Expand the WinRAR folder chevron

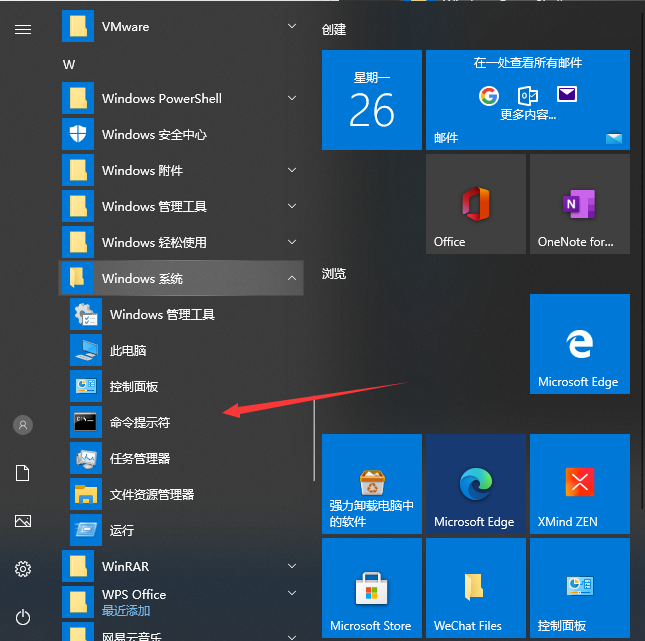[x=292, y=566]
